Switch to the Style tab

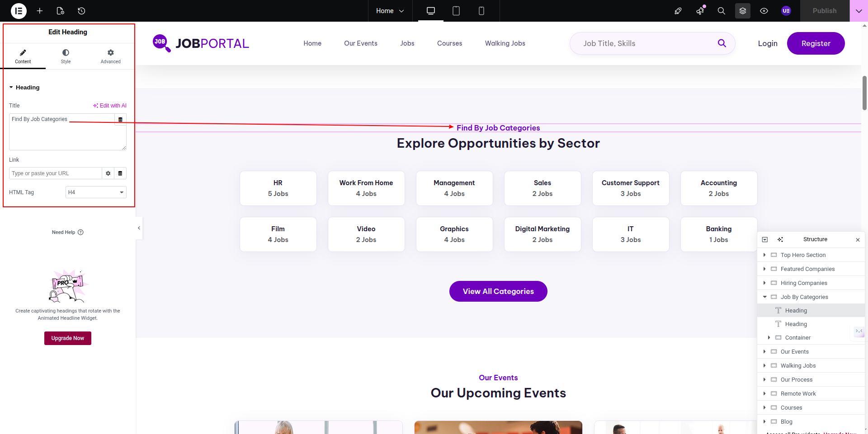(x=66, y=56)
